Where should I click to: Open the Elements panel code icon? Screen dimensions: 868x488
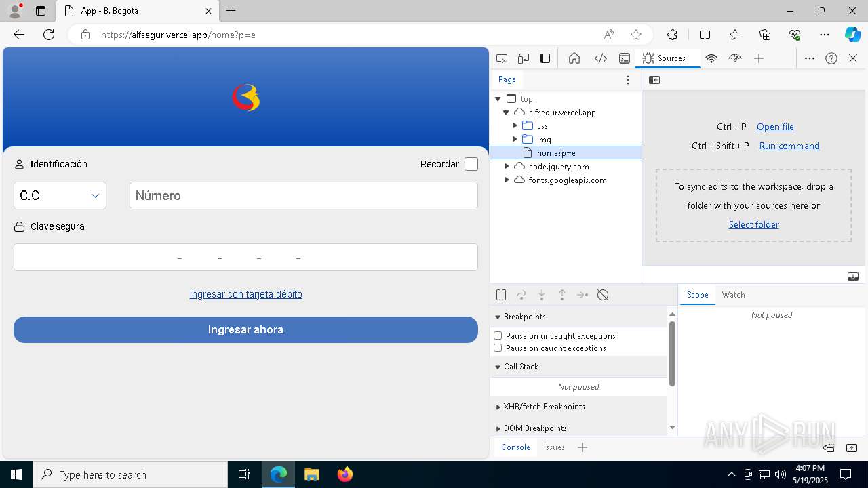click(x=601, y=58)
